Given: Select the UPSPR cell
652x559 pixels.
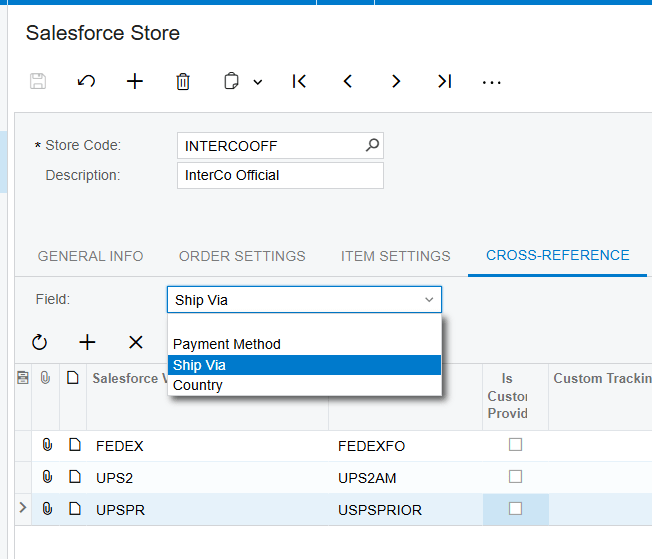Looking at the screenshot, I should point(207,510).
